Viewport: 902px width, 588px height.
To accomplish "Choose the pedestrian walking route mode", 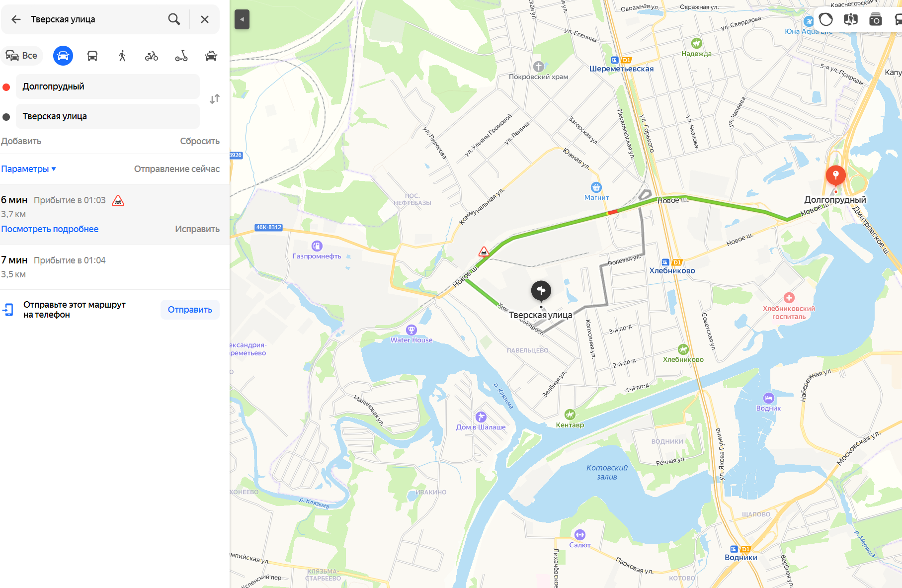I will [x=122, y=56].
